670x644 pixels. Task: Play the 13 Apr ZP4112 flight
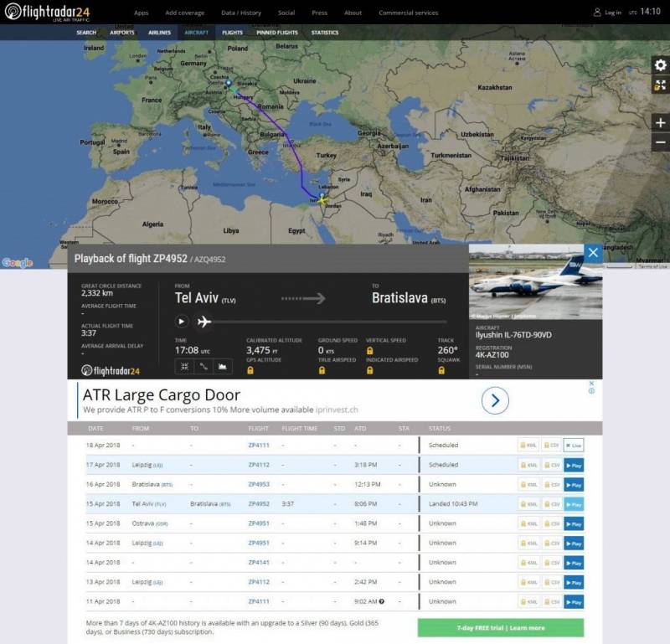point(574,582)
